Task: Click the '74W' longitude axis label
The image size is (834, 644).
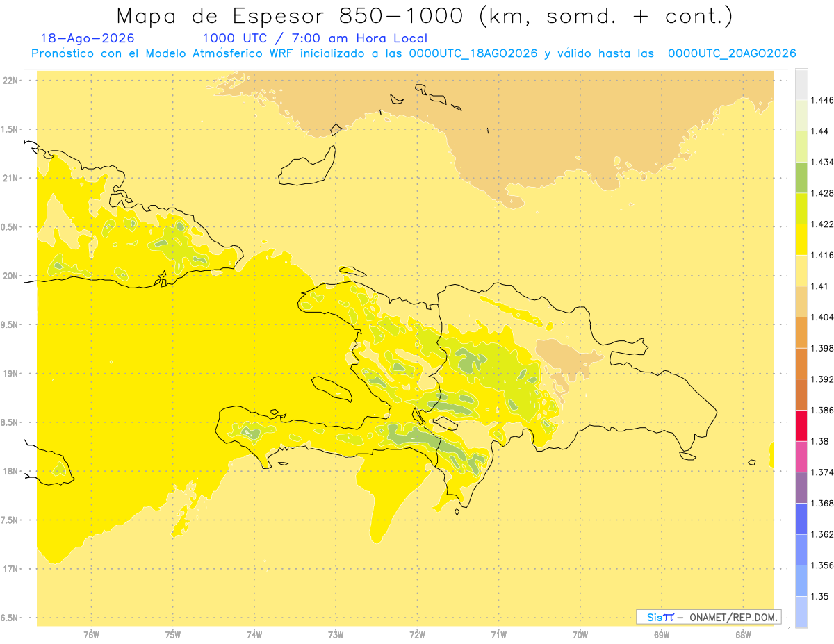Action: tap(254, 634)
